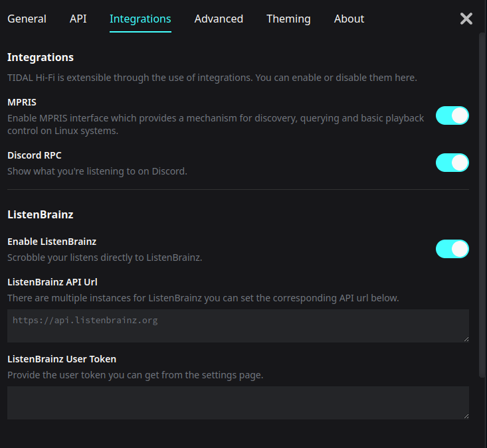The width and height of the screenshot is (487, 448).
Task: Disable the MPRIS interface toggle
Action: tap(452, 116)
